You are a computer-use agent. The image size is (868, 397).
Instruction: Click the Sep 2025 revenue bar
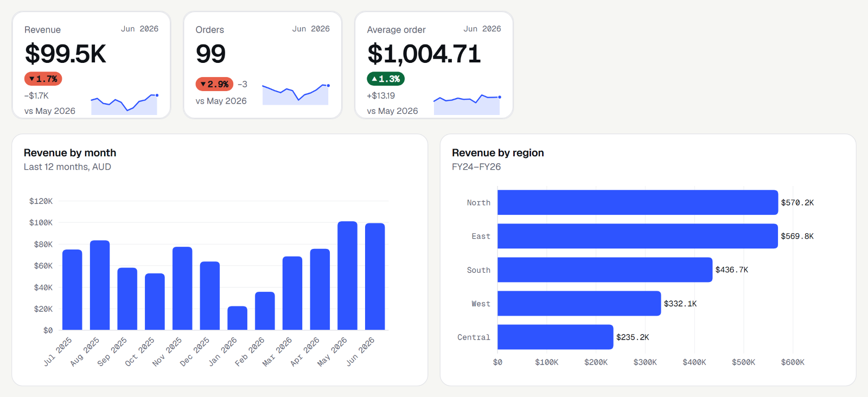127,299
